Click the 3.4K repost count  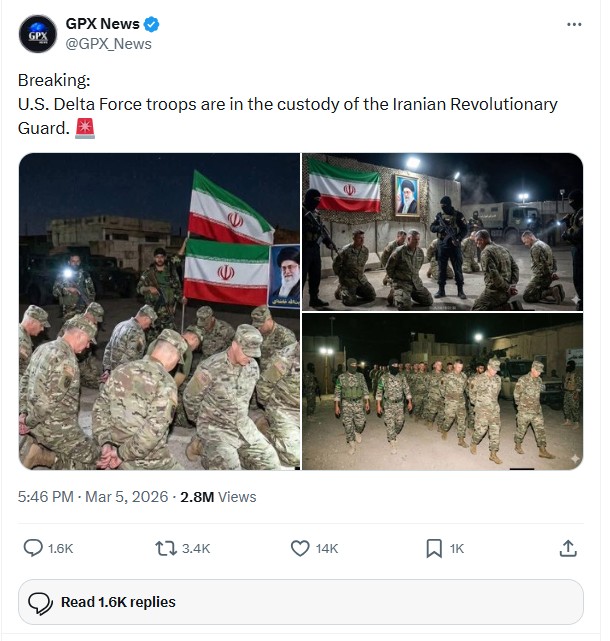pyautogui.click(x=194, y=548)
